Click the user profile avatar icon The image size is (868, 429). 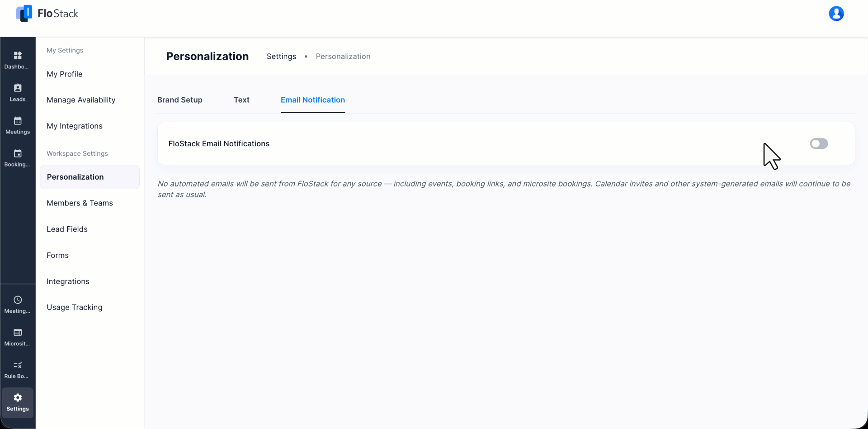(x=836, y=14)
